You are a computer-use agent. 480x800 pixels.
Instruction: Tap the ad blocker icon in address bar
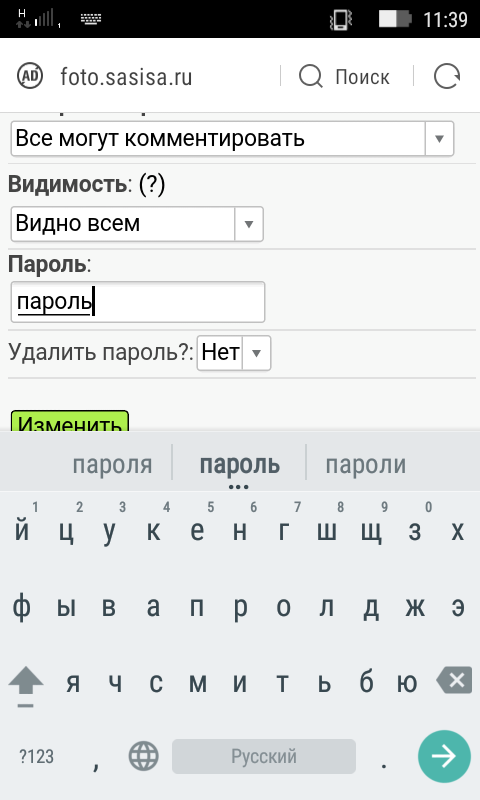[30, 76]
